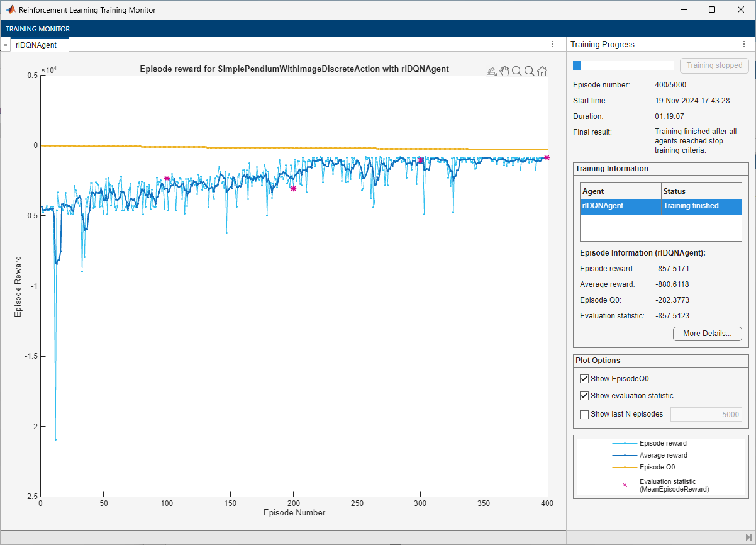Screen dimensions: 756x545
Task: Uncheck Show EpisodeQ0 checkbox
Action: (x=584, y=379)
